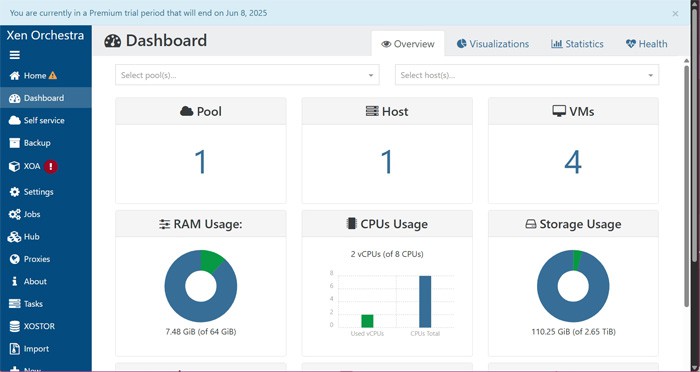700x372 pixels.
Task: Open Home in the sidebar
Action: point(46,75)
